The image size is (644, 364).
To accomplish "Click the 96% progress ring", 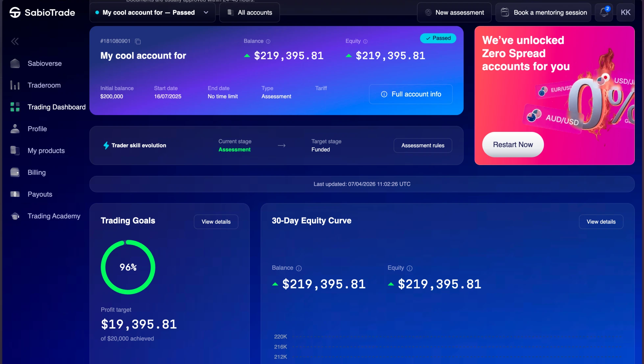I will [128, 267].
